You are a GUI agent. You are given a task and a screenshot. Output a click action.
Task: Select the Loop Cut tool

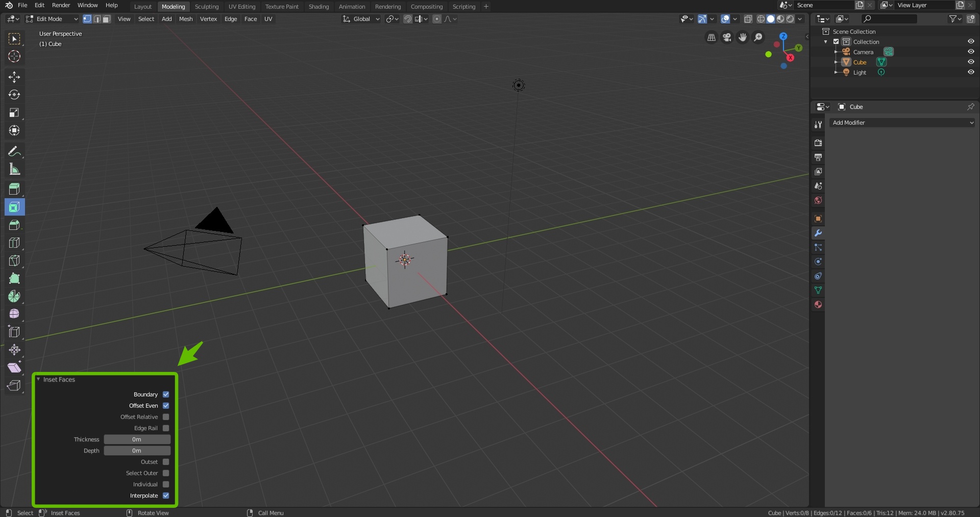click(x=14, y=243)
